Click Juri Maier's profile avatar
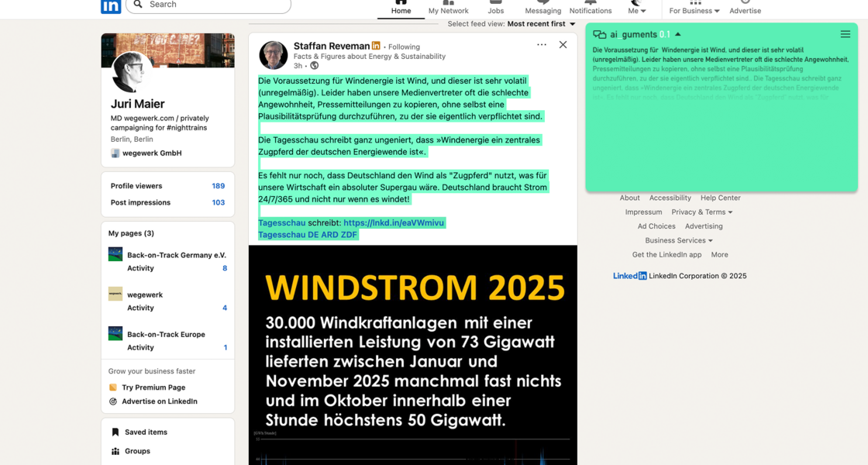868x465 pixels. click(x=131, y=72)
